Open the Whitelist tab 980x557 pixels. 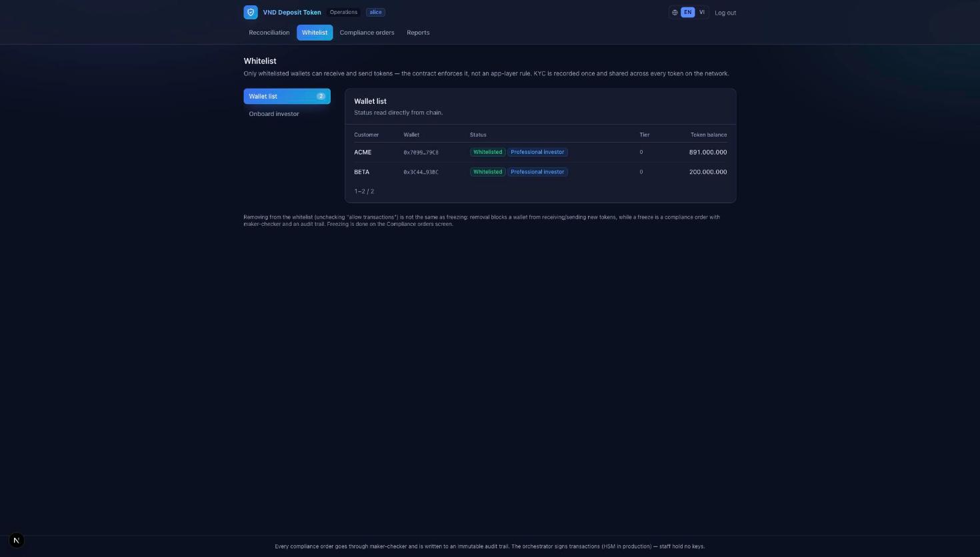click(x=315, y=32)
